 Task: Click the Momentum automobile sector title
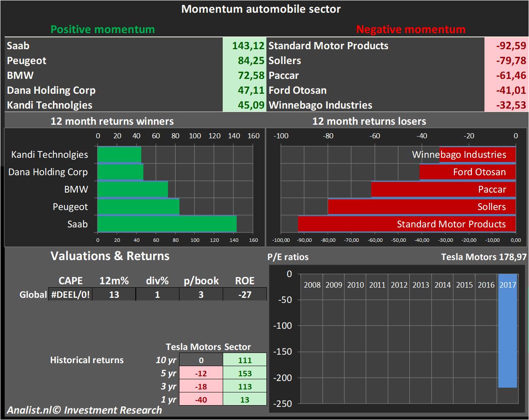(x=261, y=9)
